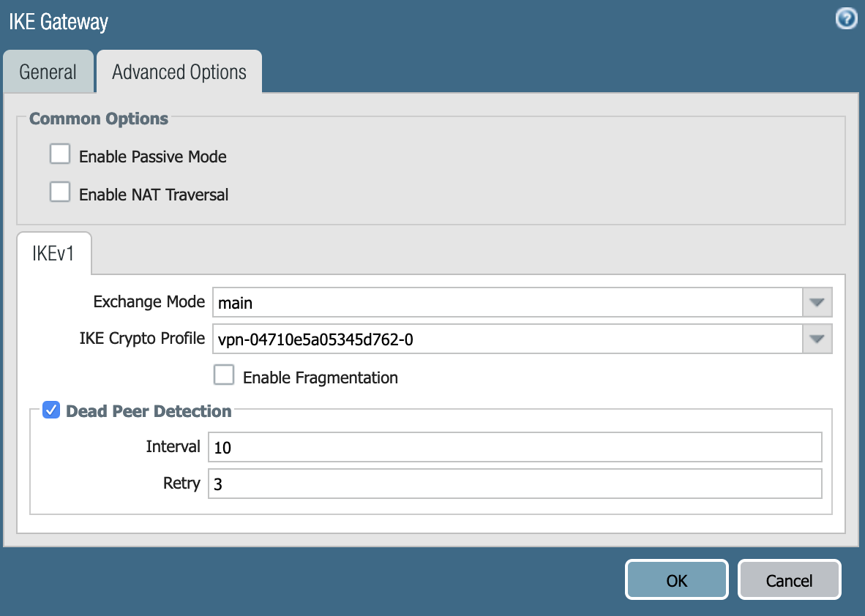Screen dimensions: 865x616
Task: Focus the Interval input field
Action: click(514, 447)
